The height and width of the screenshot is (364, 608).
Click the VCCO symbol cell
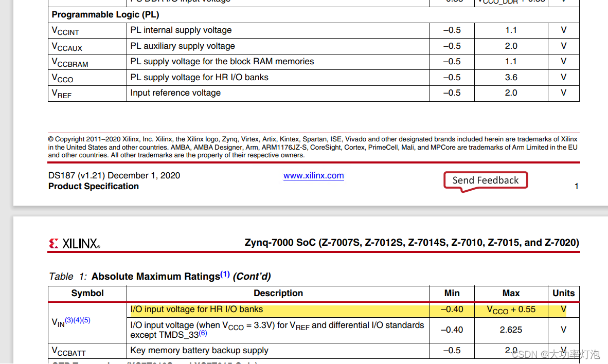tap(87, 78)
